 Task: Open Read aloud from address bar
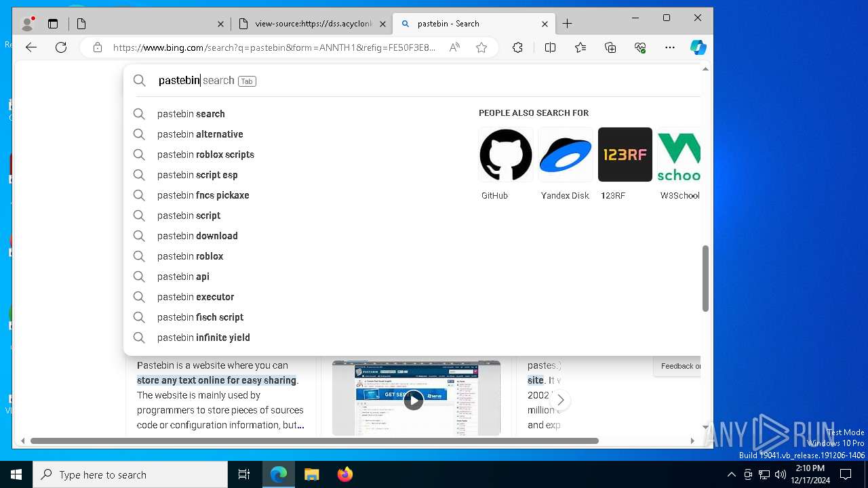[x=454, y=47]
